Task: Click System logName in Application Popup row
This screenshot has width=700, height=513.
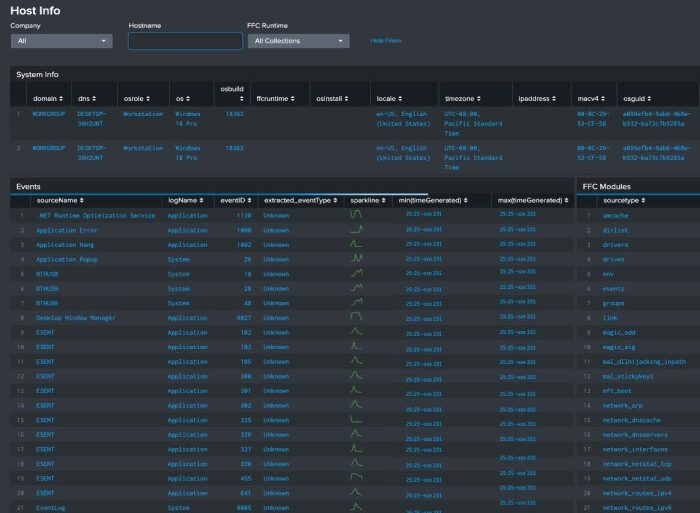Action: [x=179, y=259]
